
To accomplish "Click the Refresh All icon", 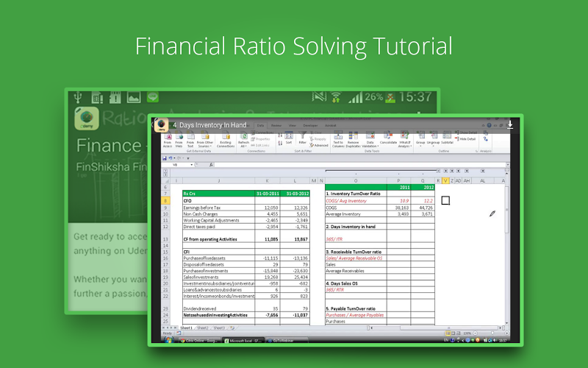I will (243, 140).
